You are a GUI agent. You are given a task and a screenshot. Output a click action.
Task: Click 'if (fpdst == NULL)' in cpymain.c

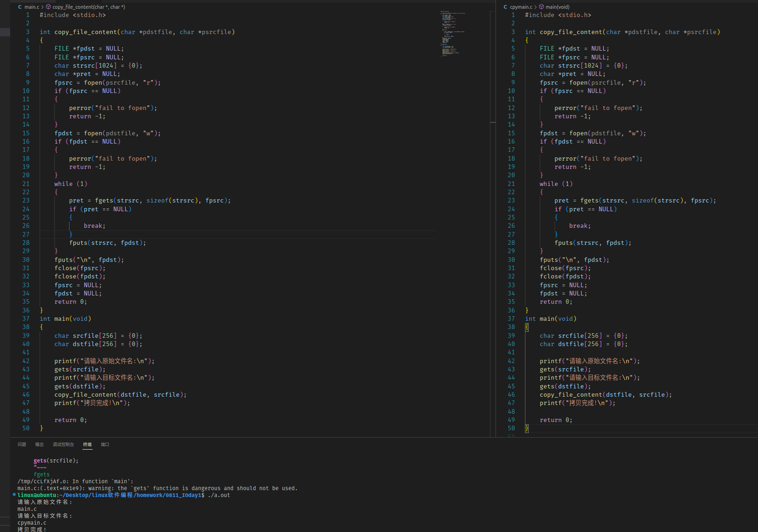tap(573, 141)
